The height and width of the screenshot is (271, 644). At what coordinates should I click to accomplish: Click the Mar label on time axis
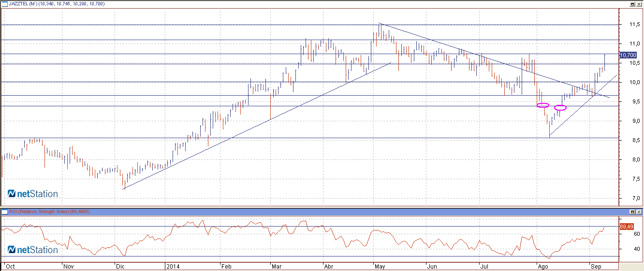(x=276, y=266)
